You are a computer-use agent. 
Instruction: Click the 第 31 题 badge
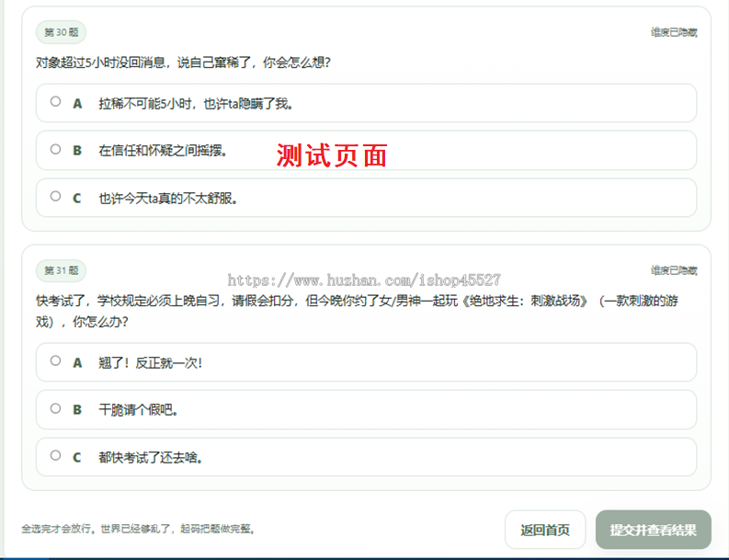61,270
